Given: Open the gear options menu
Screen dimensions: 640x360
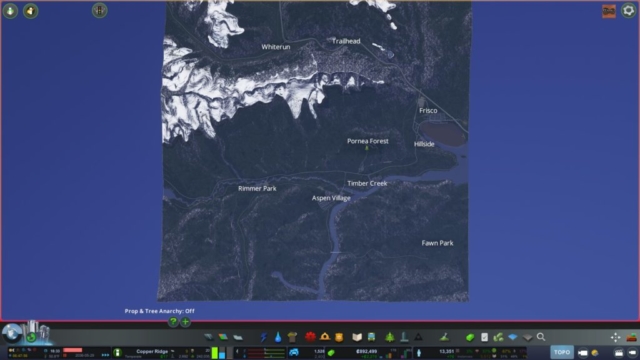Looking at the screenshot, I should pos(629,11).
